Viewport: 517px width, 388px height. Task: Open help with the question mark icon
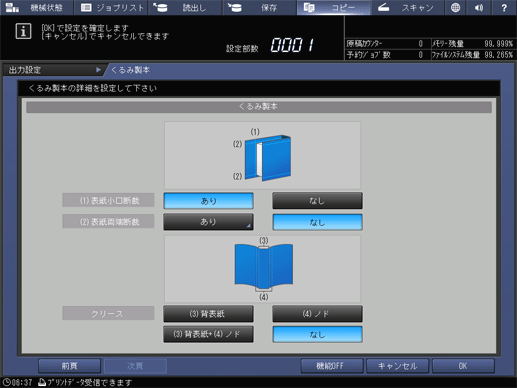(504, 7)
